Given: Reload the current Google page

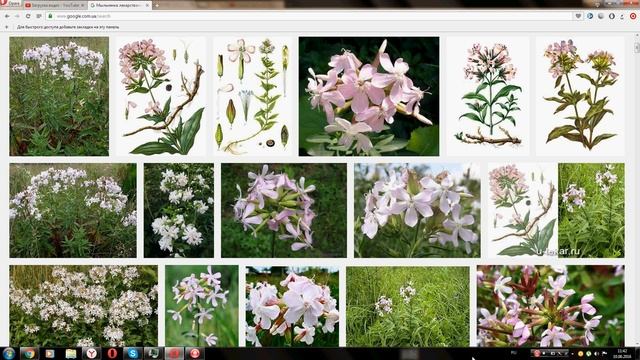Looking at the screenshot, I should pyautogui.click(x=28, y=16).
